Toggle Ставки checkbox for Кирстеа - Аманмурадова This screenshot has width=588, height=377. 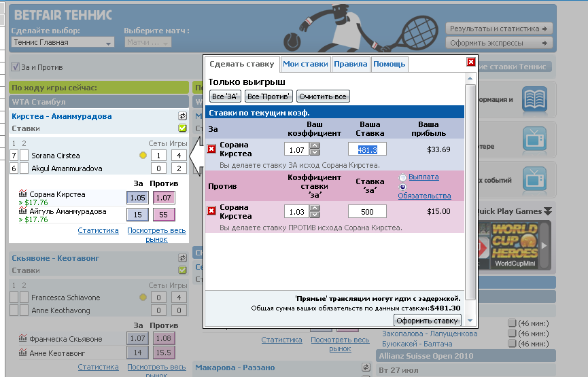pos(183,128)
